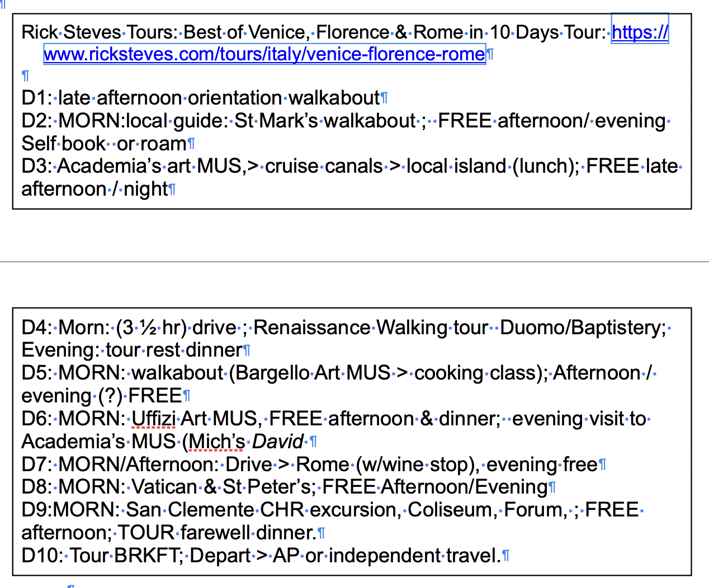This screenshot has height=588, width=709.
Task: Click the red-underlined word "Uffizi"
Action: pyautogui.click(x=153, y=419)
